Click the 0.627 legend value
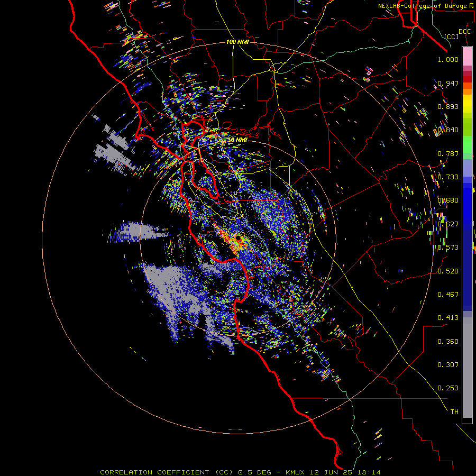Screen dimensions: 476x476 coord(448,224)
